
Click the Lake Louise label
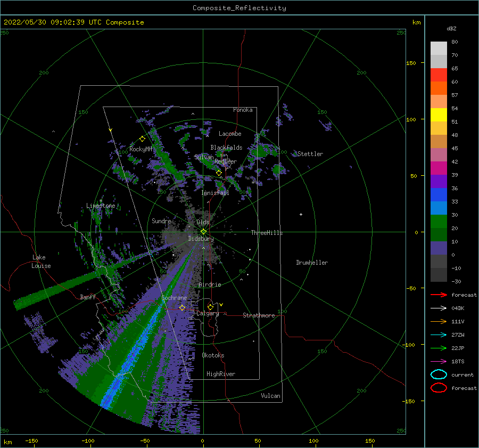(41, 262)
